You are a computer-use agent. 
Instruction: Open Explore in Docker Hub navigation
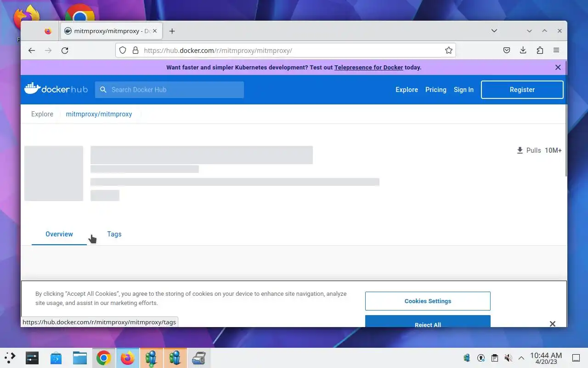(407, 90)
